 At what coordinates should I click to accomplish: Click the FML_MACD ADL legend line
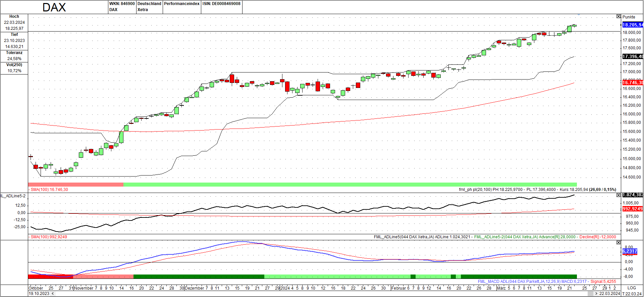coord(547,282)
